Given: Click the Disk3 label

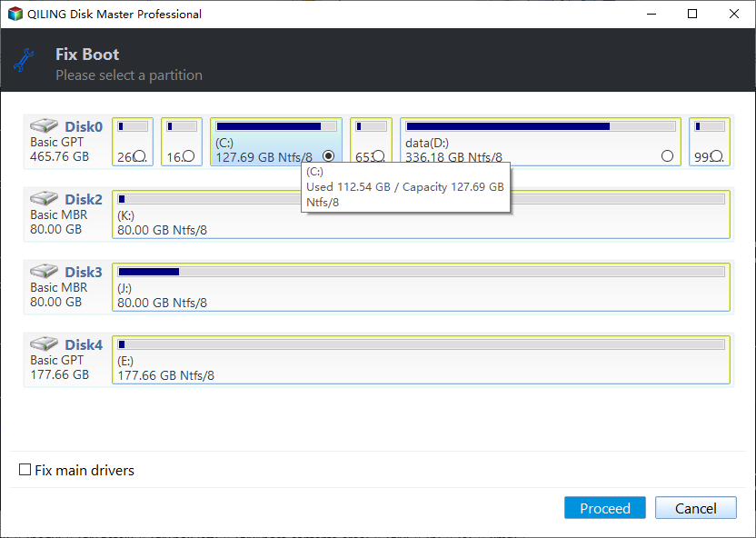Looking at the screenshot, I should point(84,272).
